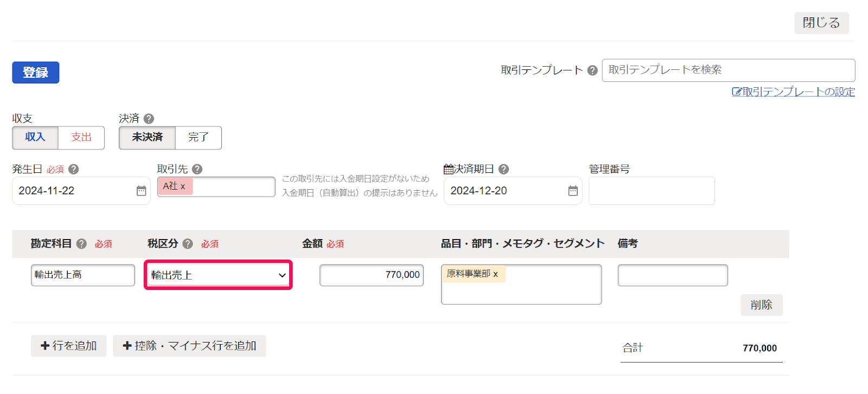The image size is (868, 394).
Task: Open 取引テンプレートの設定 link
Action: [x=794, y=92]
